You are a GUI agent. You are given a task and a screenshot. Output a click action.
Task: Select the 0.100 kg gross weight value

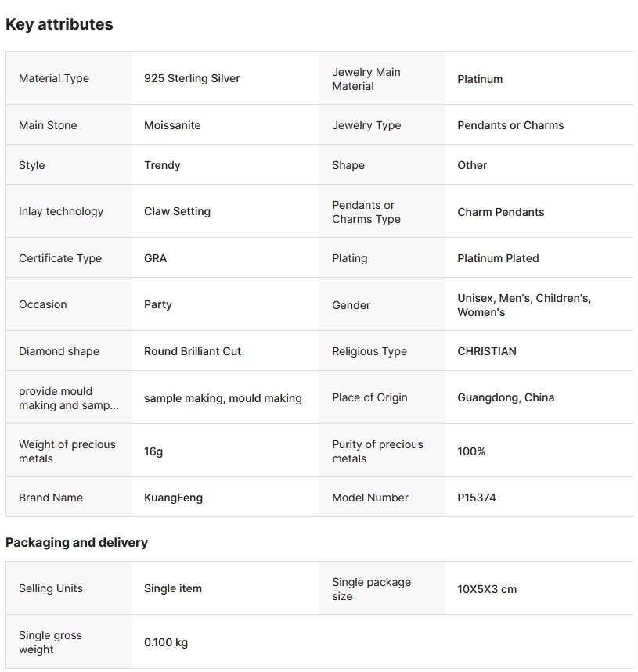coord(166,642)
